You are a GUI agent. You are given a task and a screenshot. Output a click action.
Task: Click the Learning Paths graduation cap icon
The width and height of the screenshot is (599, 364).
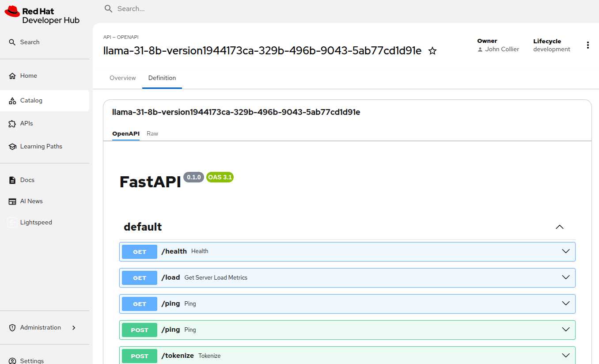12,147
